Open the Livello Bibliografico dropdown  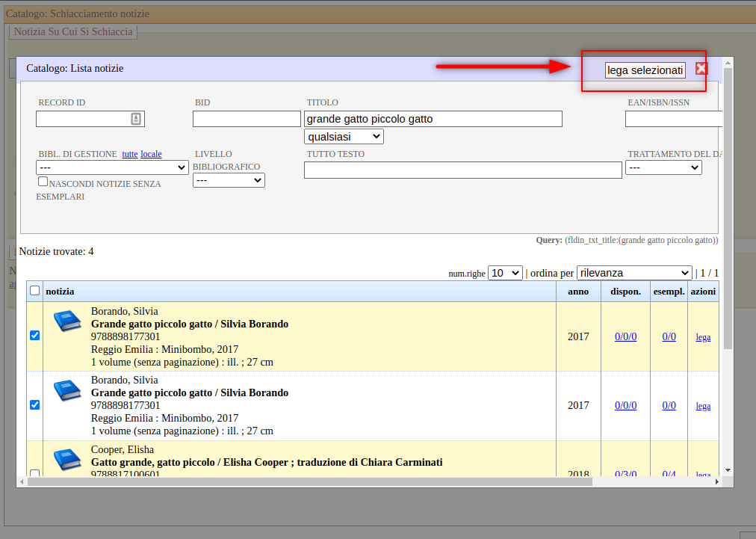(229, 180)
